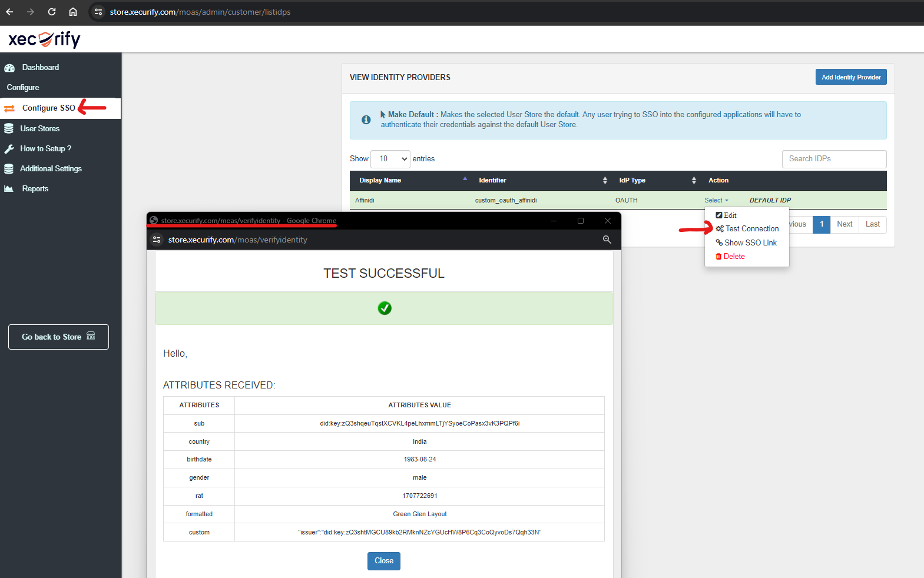Image resolution: width=924 pixels, height=578 pixels.
Task: Choose Show SSO Link from menu
Action: [x=747, y=243]
